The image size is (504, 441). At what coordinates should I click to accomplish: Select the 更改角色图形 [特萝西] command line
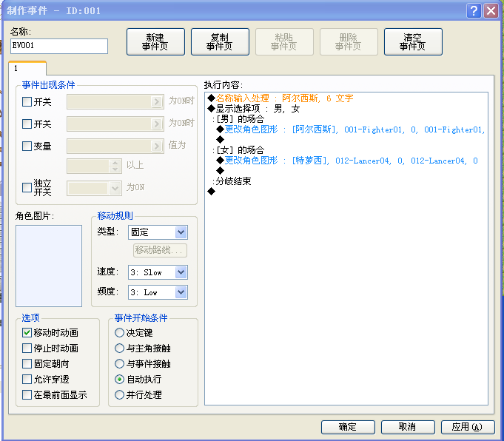point(347,161)
